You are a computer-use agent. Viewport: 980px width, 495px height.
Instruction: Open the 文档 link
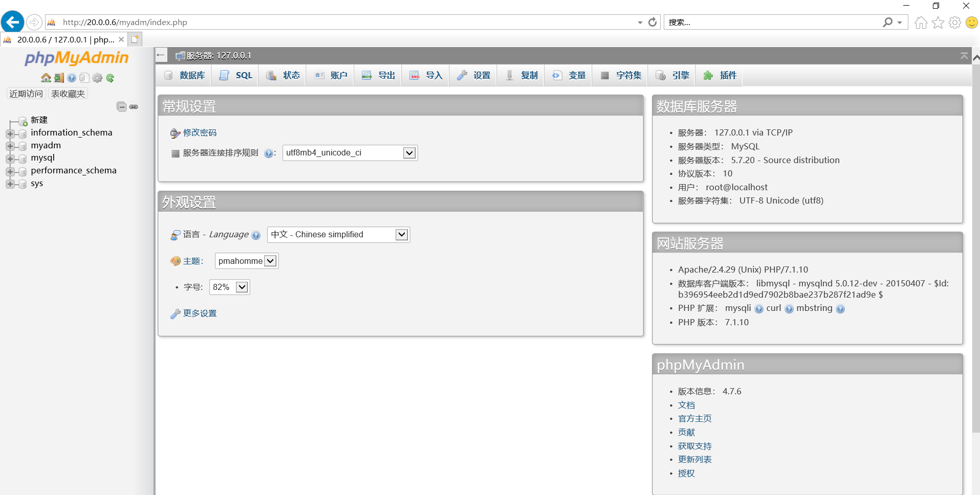pos(686,405)
